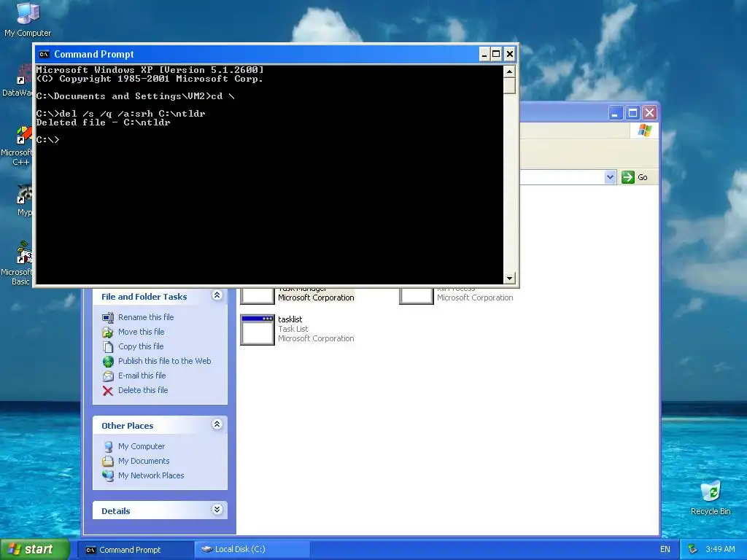Switch to Local Disk (C:) taskbar button
The height and width of the screenshot is (560, 747).
pos(252,550)
